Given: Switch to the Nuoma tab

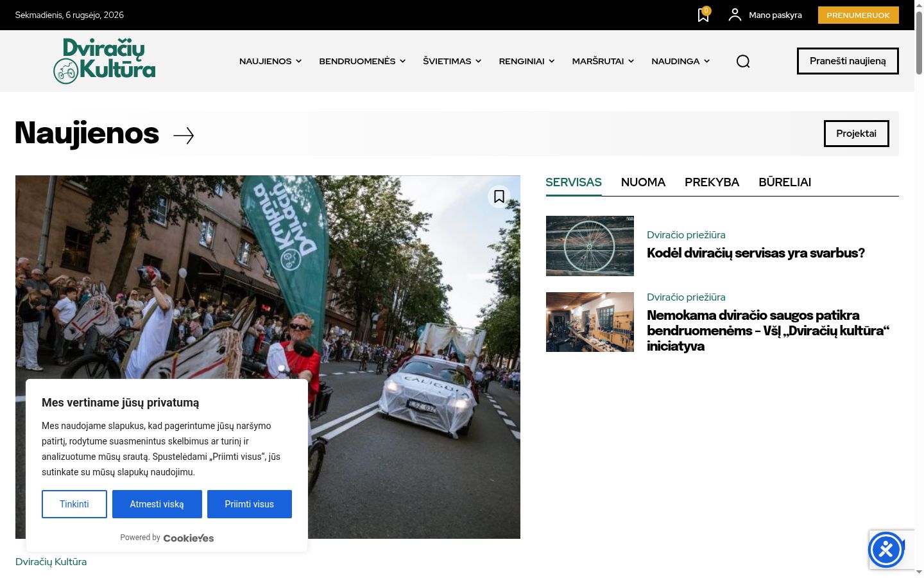Looking at the screenshot, I should pos(643,182).
